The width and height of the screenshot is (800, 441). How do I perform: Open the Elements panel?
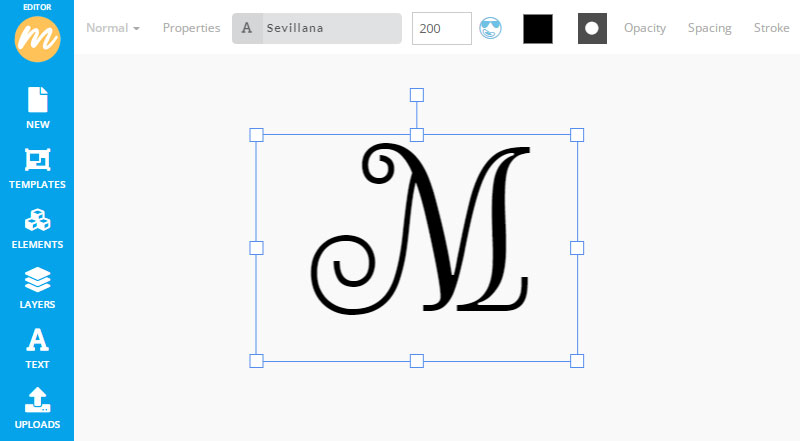coord(37,228)
